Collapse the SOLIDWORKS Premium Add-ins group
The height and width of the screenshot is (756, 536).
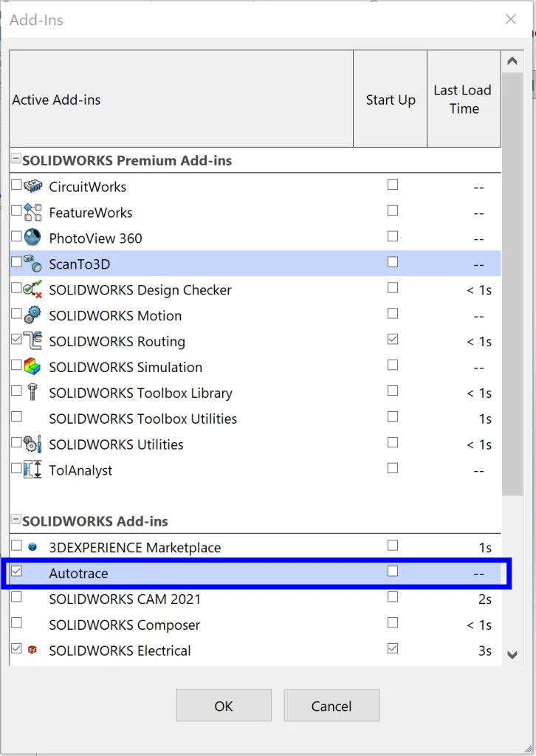coord(16,160)
